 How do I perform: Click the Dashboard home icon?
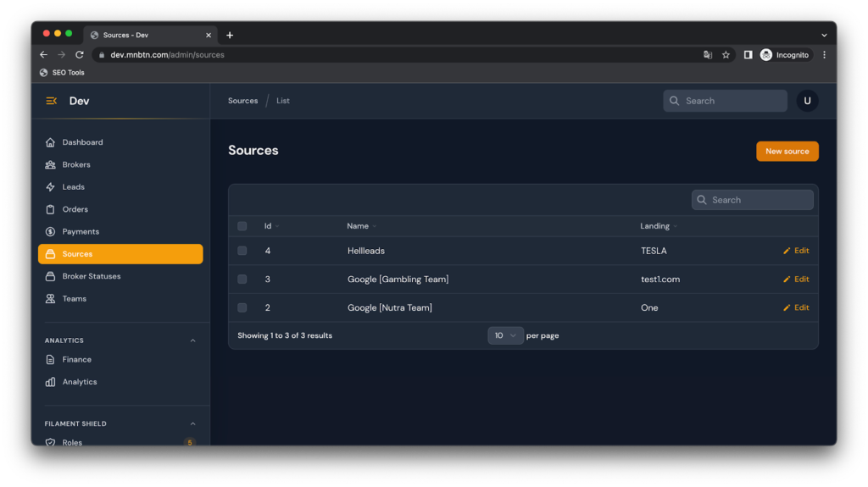click(x=51, y=142)
